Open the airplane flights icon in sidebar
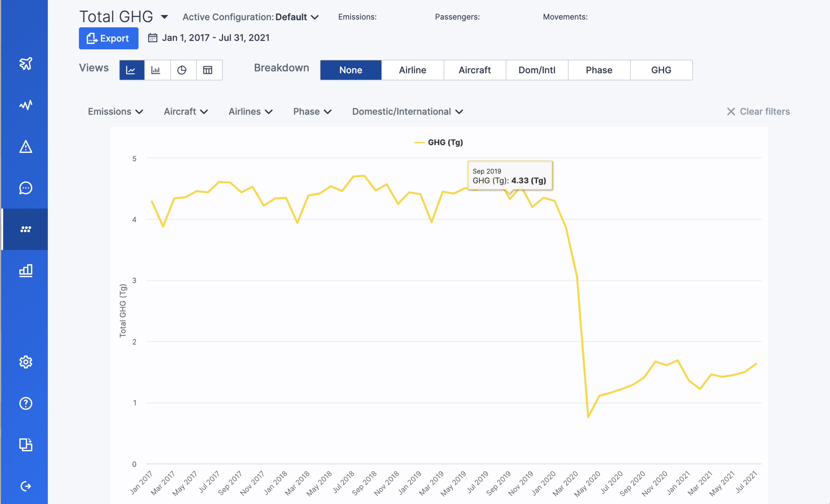This screenshot has height=504, width=830. [26, 63]
